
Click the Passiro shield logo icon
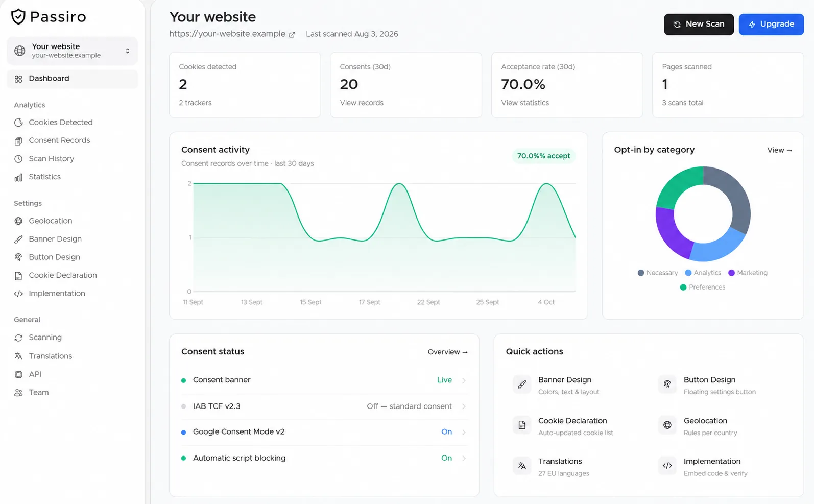pos(18,17)
